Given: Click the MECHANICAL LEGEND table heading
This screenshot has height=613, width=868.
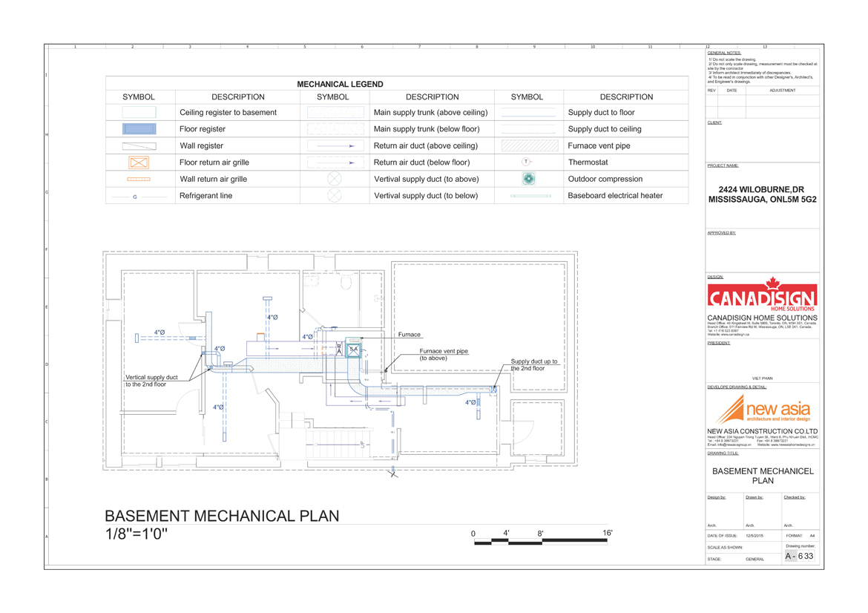Looking at the screenshot, I should (340, 85).
